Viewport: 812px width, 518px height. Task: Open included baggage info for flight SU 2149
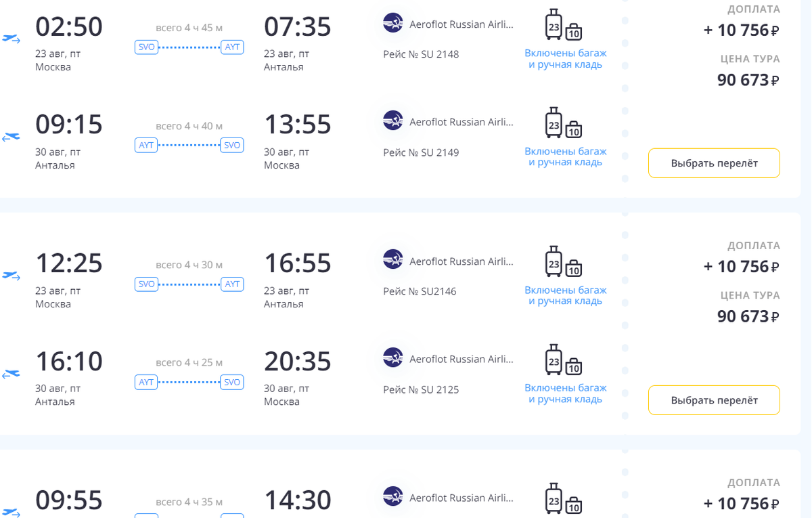click(x=566, y=156)
